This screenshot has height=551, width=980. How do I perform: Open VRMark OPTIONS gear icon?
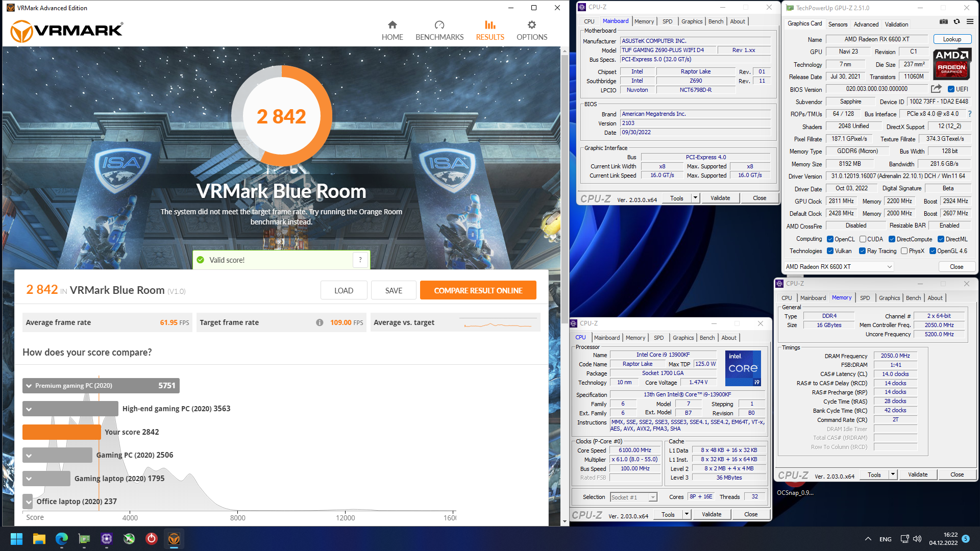[x=532, y=25]
